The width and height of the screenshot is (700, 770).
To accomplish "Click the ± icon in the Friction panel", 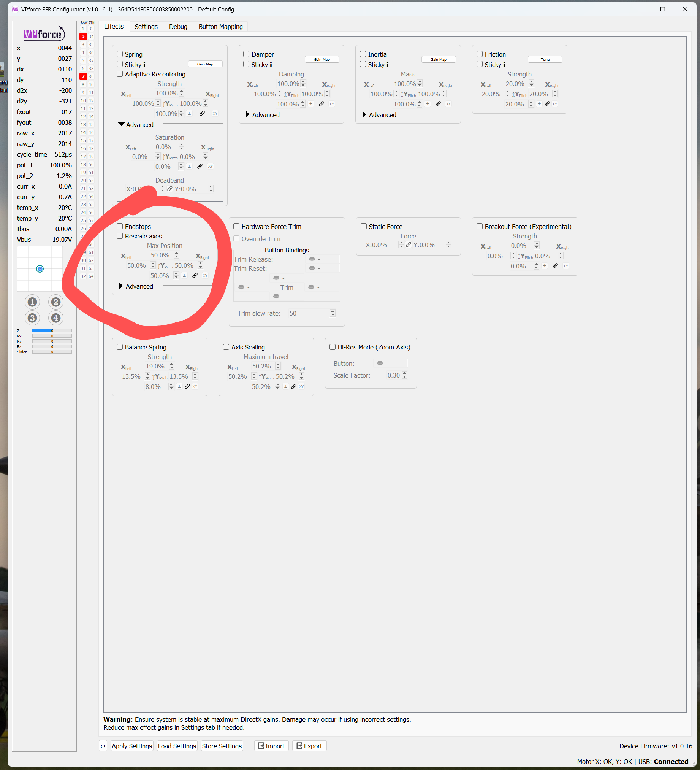I will coord(539,104).
